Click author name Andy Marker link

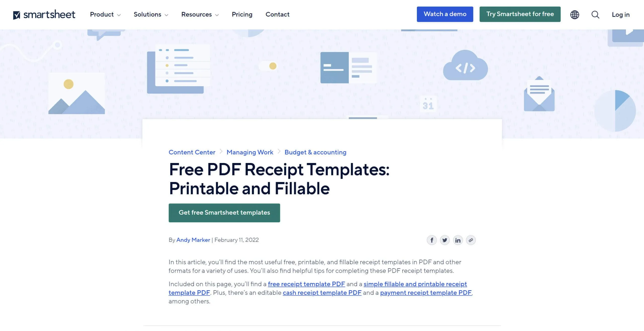[x=193, y=239]
